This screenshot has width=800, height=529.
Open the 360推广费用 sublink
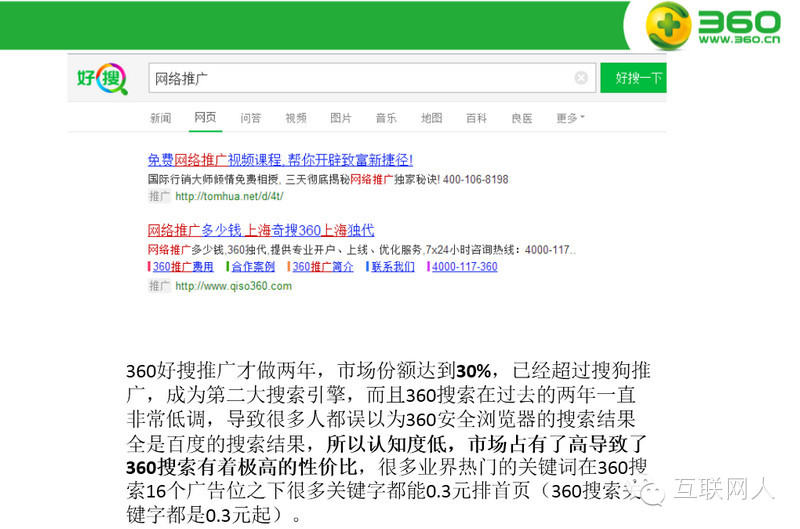point(181,267)
